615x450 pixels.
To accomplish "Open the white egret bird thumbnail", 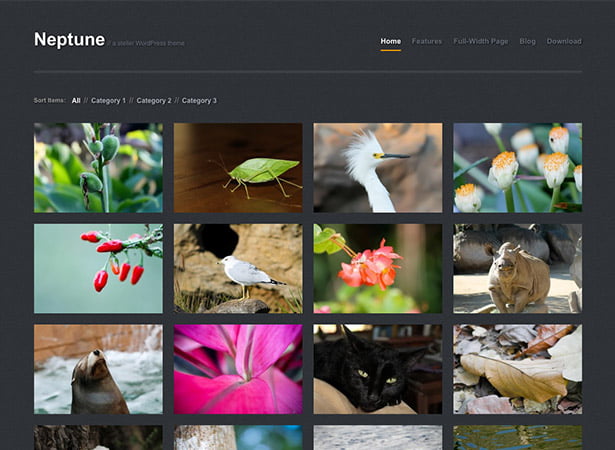I will [x=378, y=168].
